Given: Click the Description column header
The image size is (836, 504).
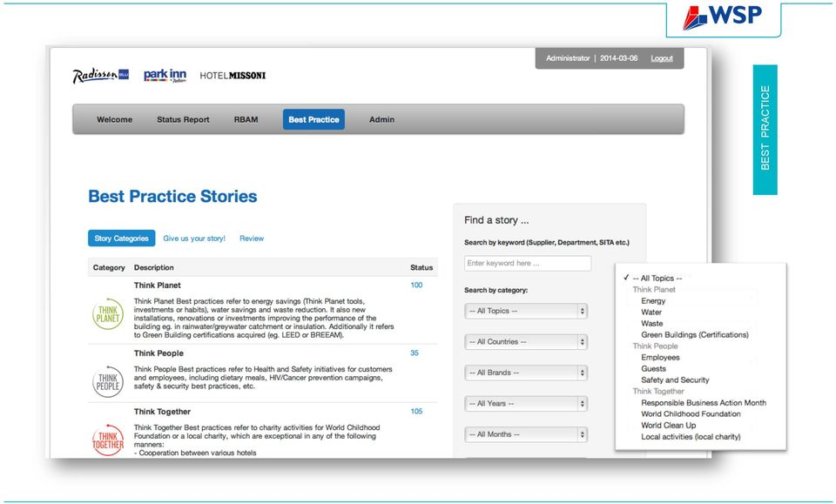Looking at the screenshot, I should tap(153, 267).
